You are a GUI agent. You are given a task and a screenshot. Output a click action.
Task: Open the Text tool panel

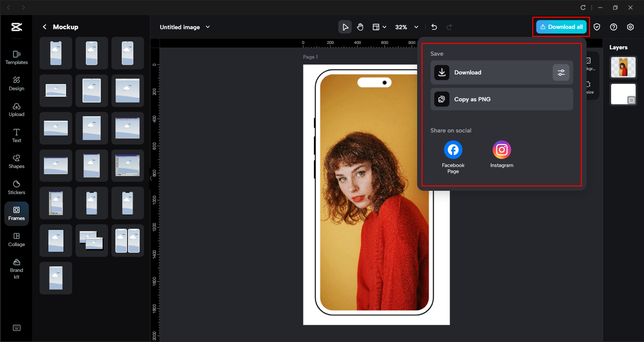(16, 135)
